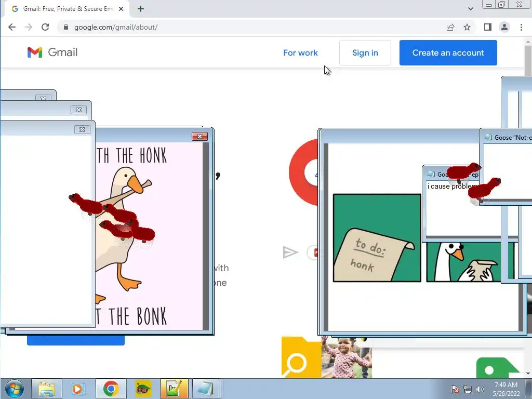Click the Sign in button
The image size is (532, 399).
365,52
